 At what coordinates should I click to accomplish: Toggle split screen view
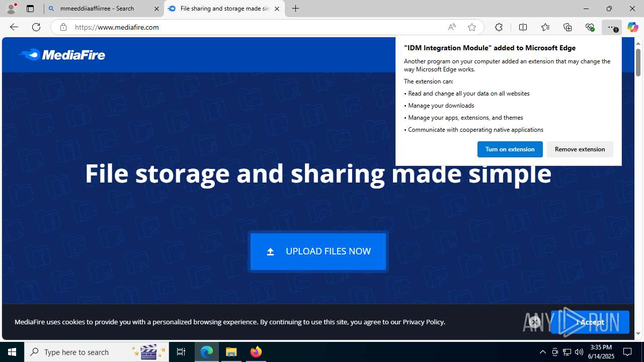point(523,27)
